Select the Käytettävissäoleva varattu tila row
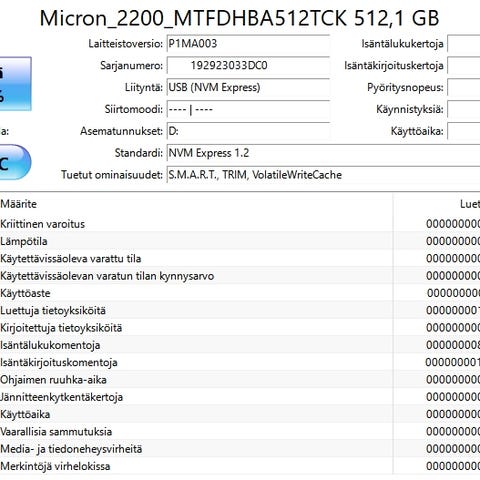480x480 pixels. [240, 259]
